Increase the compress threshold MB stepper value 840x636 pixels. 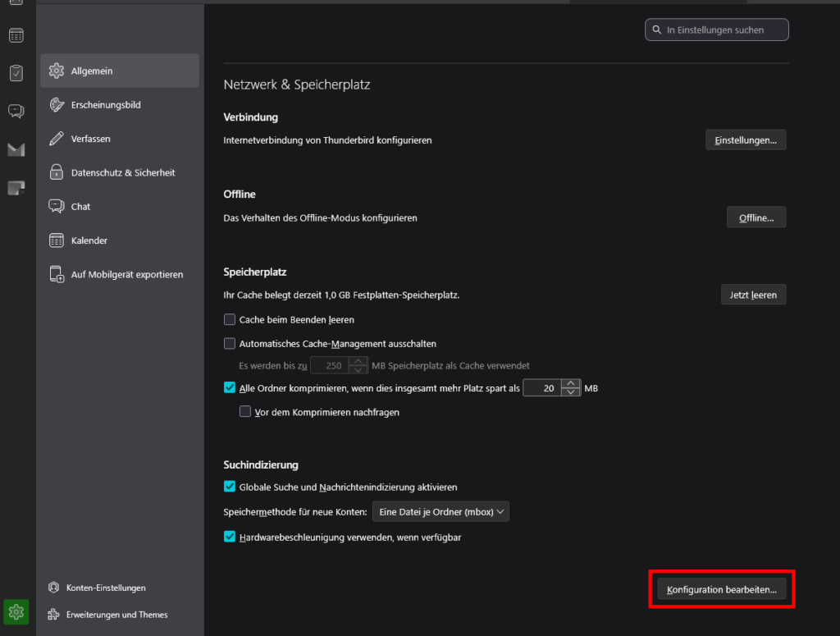571,383
